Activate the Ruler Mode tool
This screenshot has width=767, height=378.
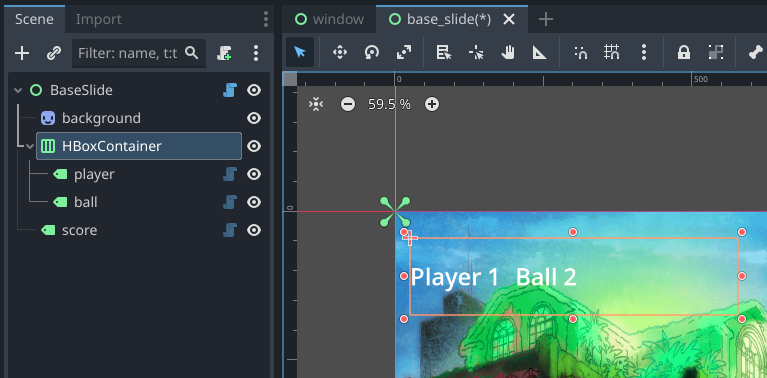[540, 52]
